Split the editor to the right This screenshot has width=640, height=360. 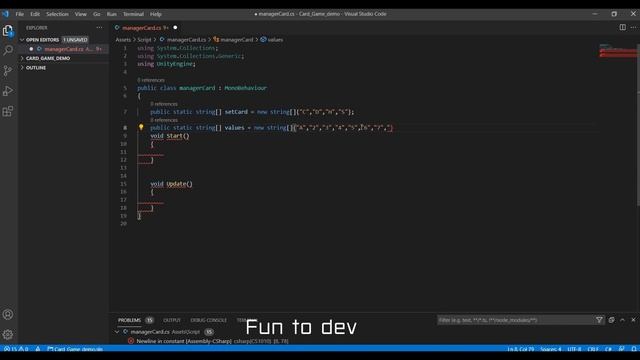click(622, 27)
